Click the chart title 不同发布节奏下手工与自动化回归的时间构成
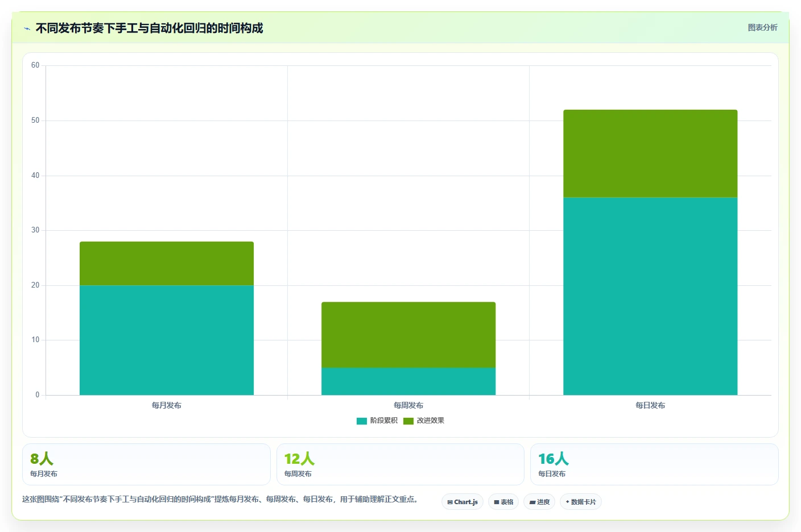The width and height of the screenshot is (801, 532). point(149,28)
